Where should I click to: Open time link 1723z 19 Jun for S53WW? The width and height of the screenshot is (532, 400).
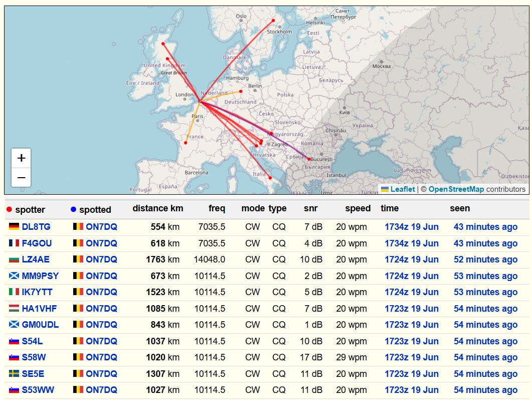coord(412,390)
